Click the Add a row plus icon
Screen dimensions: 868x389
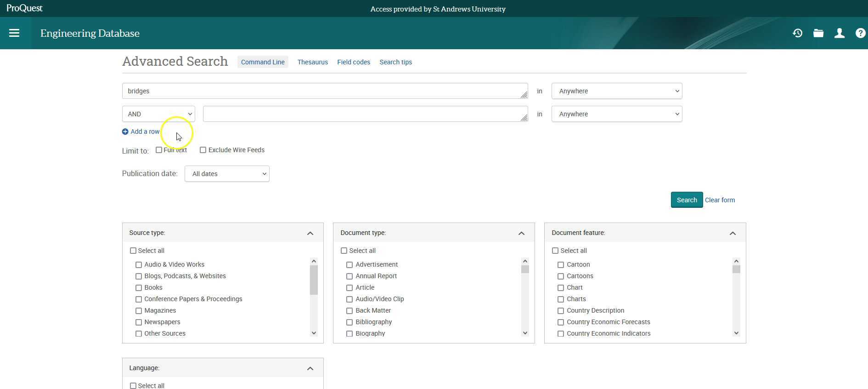125,132
